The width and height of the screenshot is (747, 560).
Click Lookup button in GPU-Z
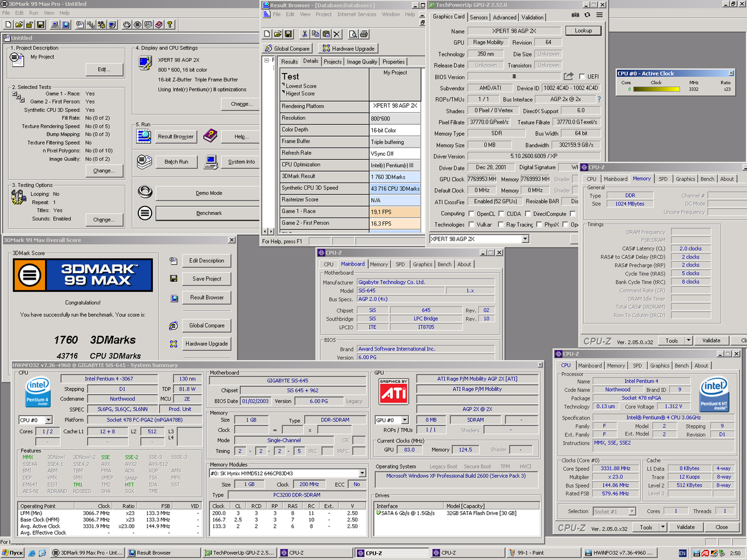point(583,31)
